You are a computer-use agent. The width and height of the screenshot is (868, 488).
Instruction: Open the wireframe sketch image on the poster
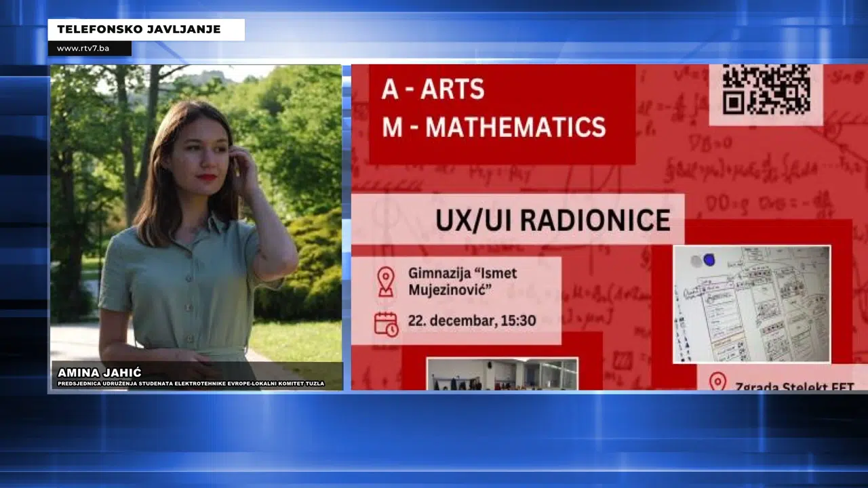[x=751, y=304]
